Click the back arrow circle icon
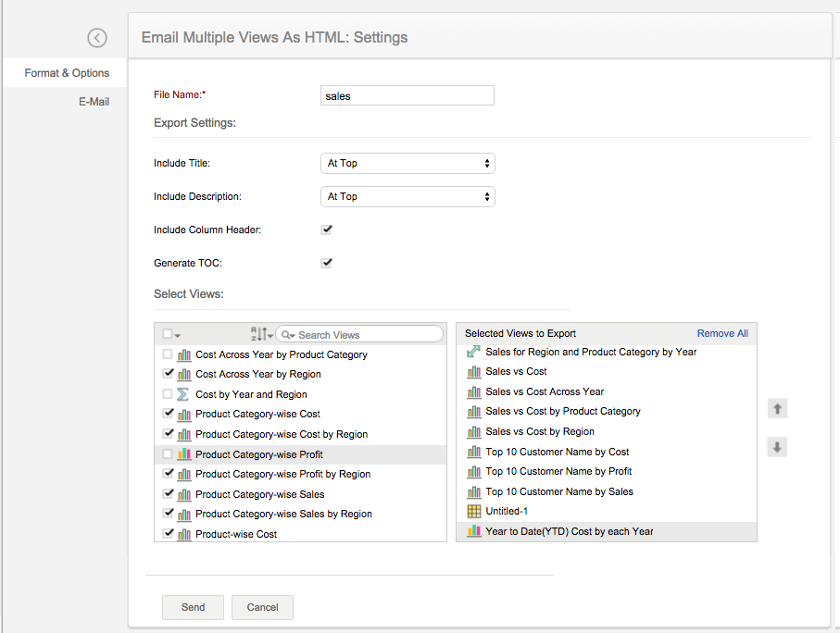The width and height of the screenshot is (840, 633). point(97,38)
